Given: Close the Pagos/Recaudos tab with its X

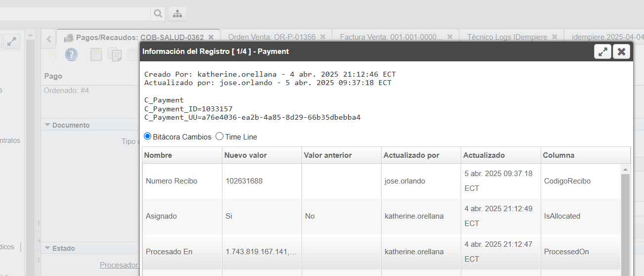Looking at the screenshot, I should (x=211, y=37).
